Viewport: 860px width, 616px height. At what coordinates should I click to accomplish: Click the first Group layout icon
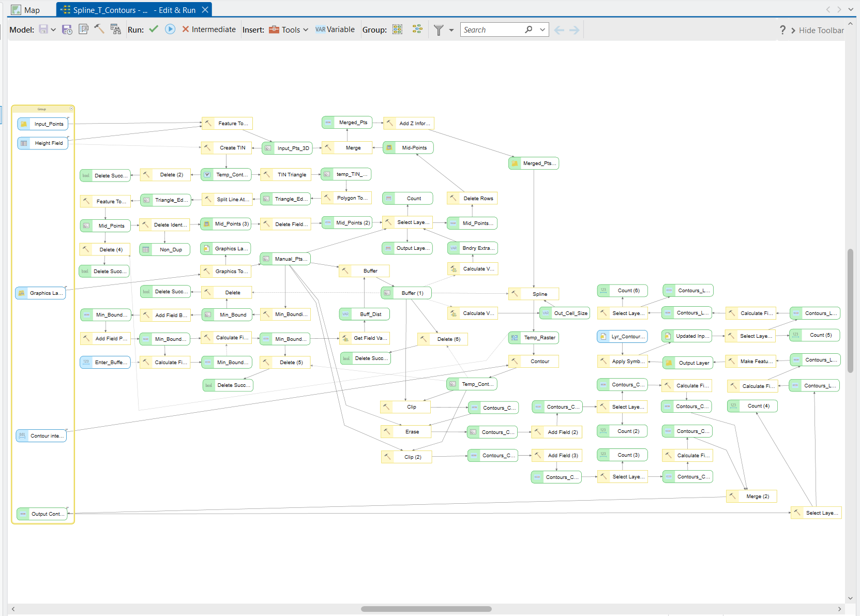click(x=397, y=29)
